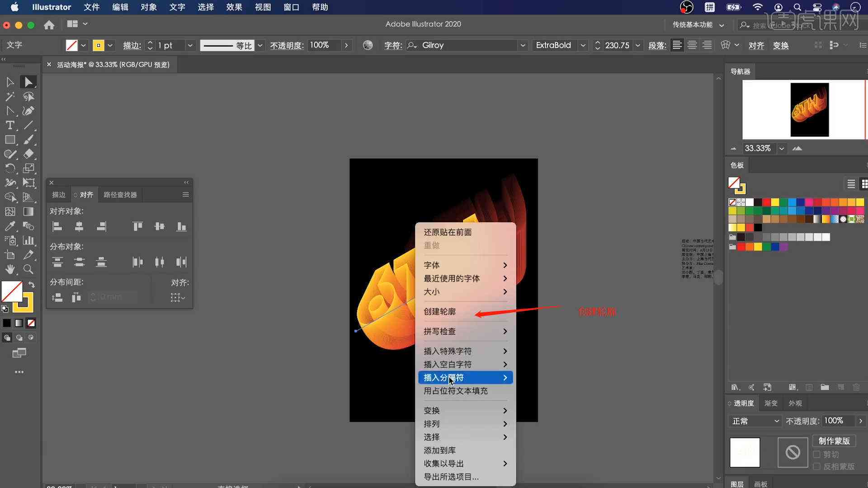Select the Column Graph tool

click(28, 240)
